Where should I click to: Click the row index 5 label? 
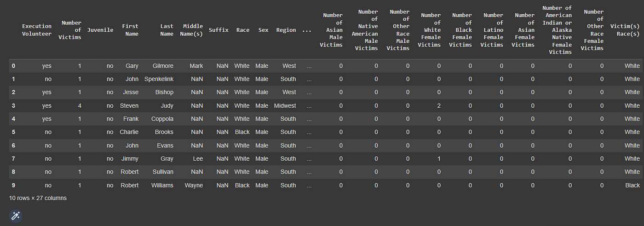(x=13, y=132)
